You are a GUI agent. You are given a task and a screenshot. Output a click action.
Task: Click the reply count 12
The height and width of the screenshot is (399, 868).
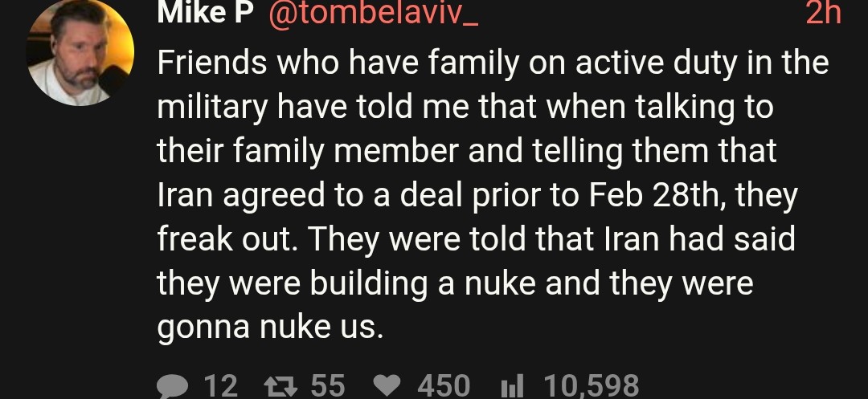pos(219,386)
